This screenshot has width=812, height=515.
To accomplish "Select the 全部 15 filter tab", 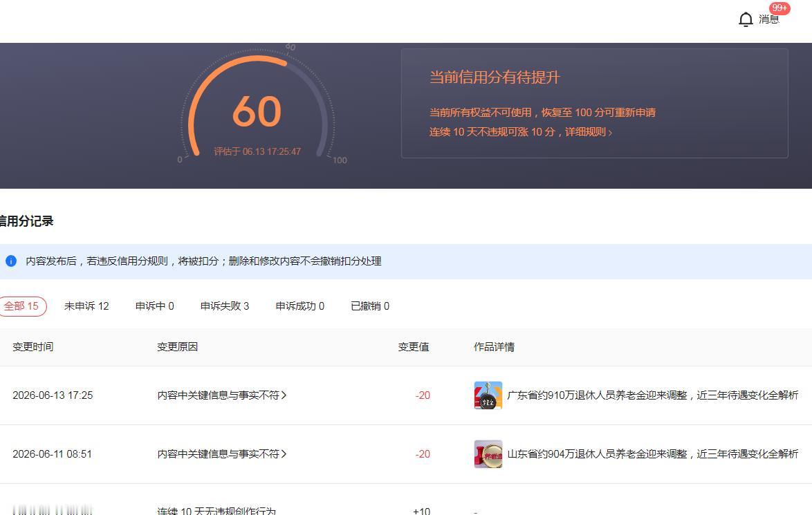I will pyautogui.click(x=21, y=306).
